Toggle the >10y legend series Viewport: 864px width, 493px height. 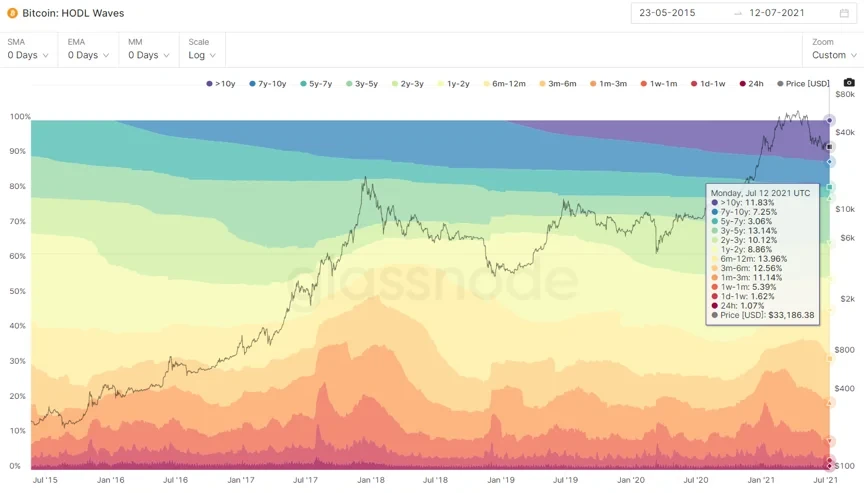coord(223,84)
